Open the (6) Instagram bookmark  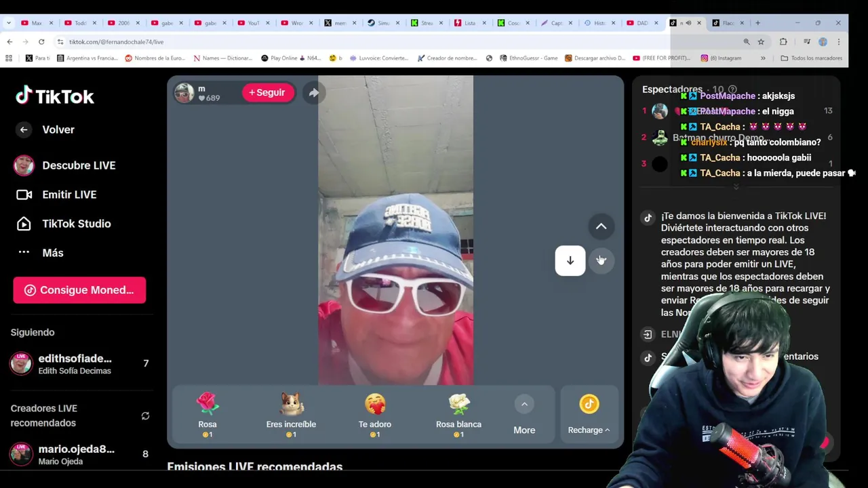tap(721, 58)
